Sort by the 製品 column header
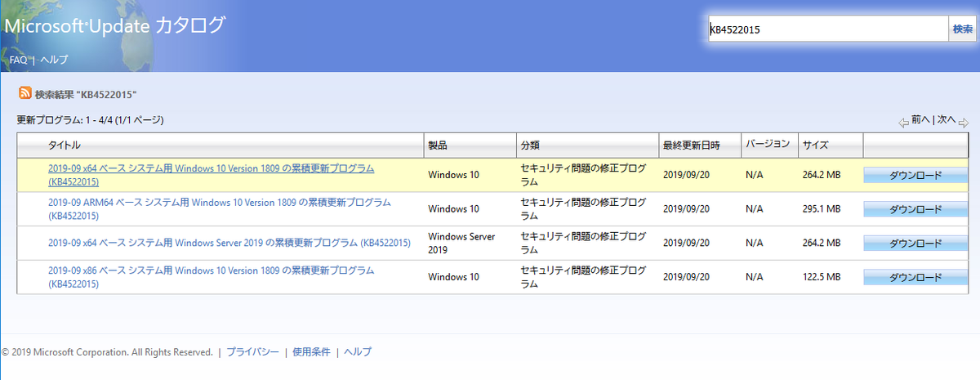The image size is (980, 380). pyautogui.click(x=438, y=145)
